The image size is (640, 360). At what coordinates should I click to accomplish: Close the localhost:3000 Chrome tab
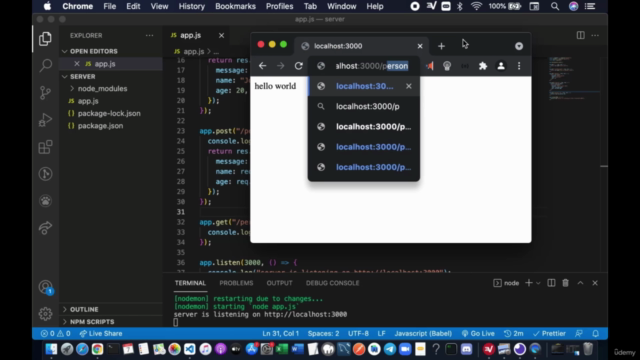pyautogui.click(x=420, y=46)
